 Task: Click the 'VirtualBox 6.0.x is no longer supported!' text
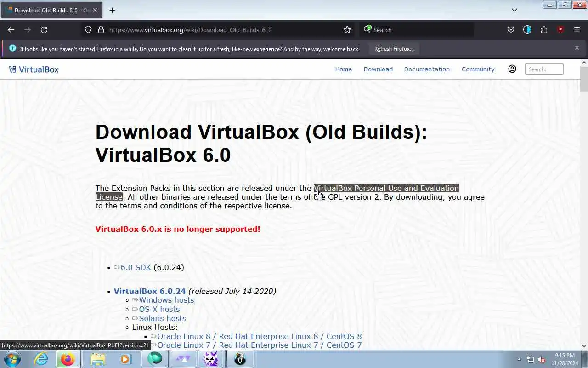point(178,229)
